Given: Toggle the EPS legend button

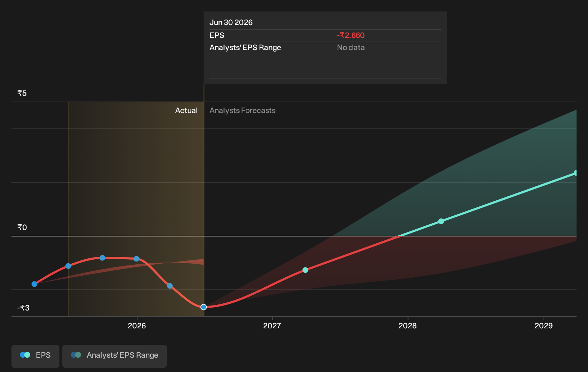Looking at the screenshot, I should coord(35,356).
